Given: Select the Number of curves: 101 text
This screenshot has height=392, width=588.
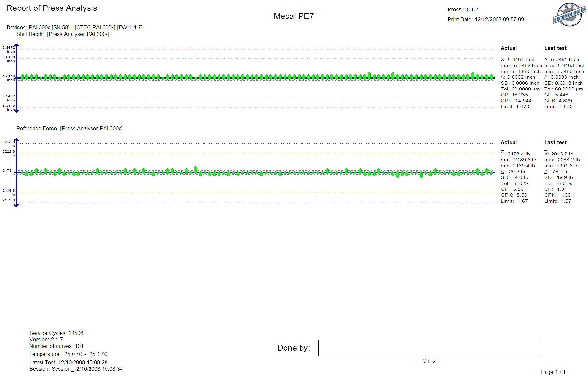Looking at the screenshot, I should coord(56,346).
